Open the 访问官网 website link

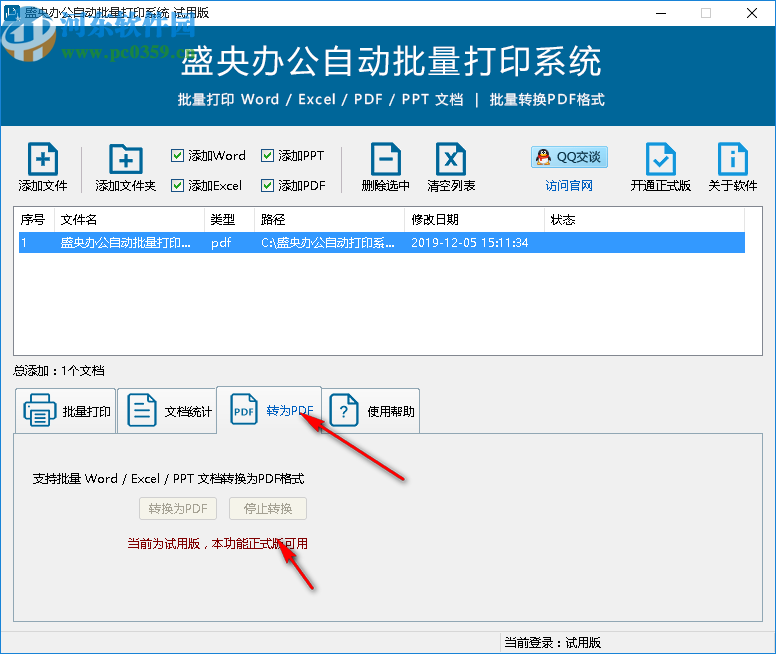[569, 186]
